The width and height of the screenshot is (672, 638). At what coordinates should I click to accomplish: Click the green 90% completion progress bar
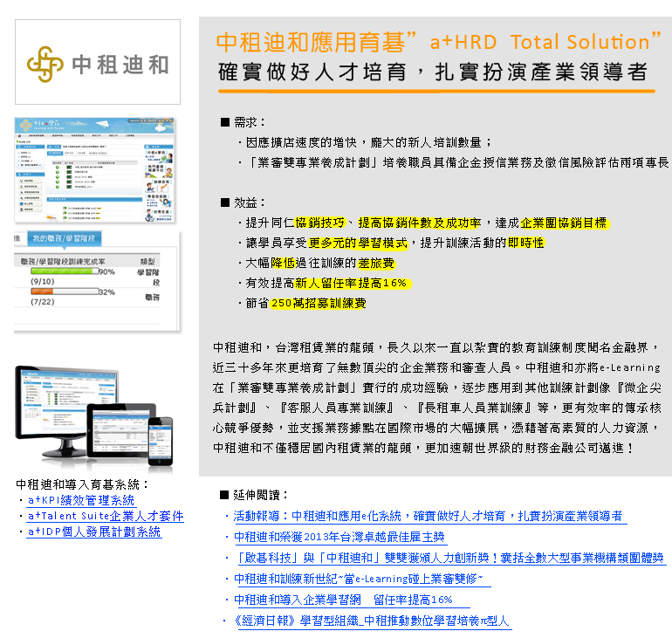pos(63,271)
